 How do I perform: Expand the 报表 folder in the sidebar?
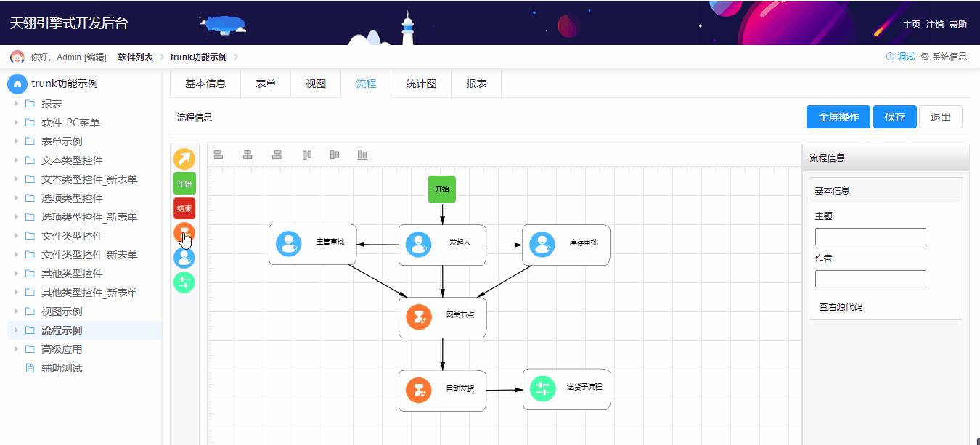tap(16, 104)
